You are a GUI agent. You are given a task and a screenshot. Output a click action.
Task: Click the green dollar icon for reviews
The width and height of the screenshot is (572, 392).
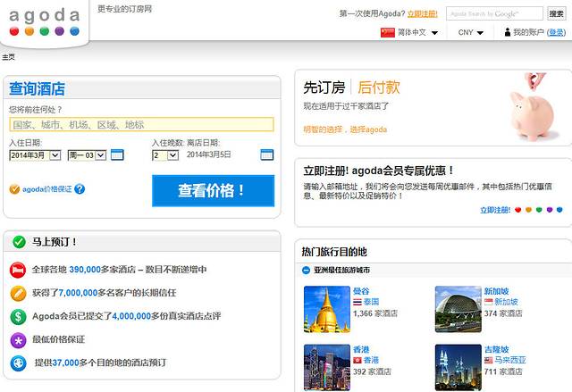[x=18, y=317]
